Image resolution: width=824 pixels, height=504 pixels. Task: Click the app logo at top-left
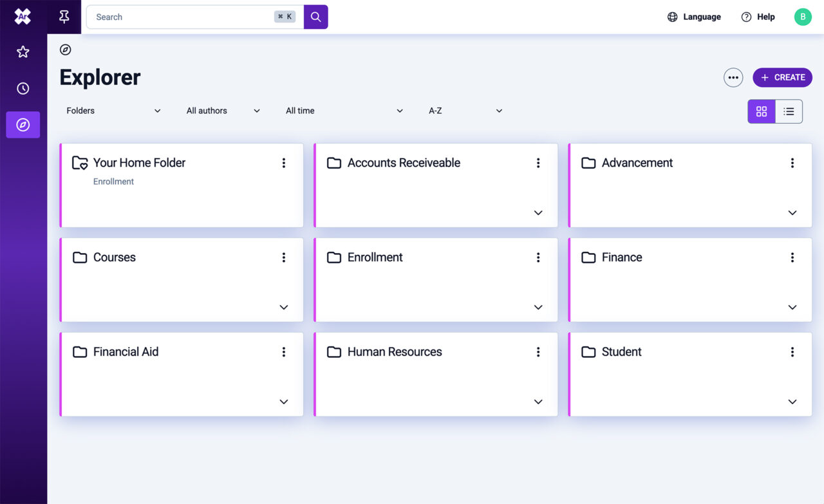[23, 17]
